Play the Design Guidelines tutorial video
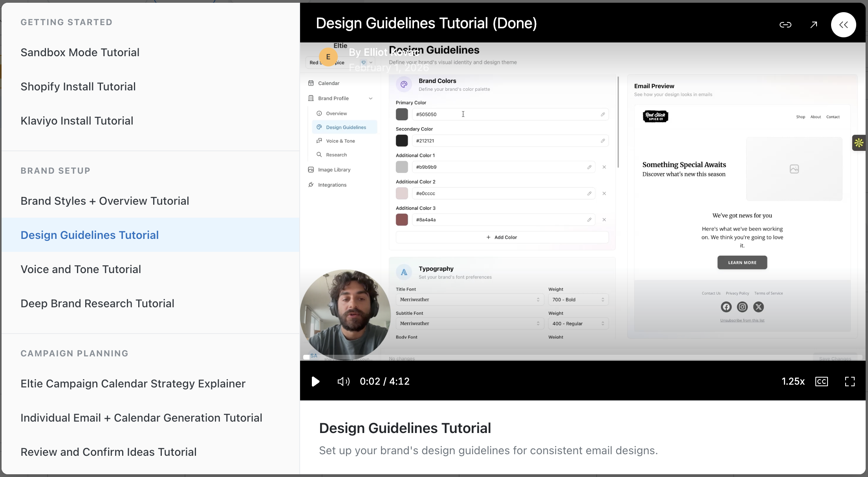868x477 pixels. [315, 382]
